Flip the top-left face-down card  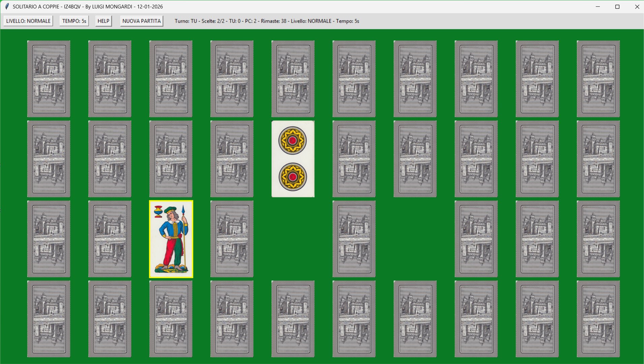(x=49, y=79)
